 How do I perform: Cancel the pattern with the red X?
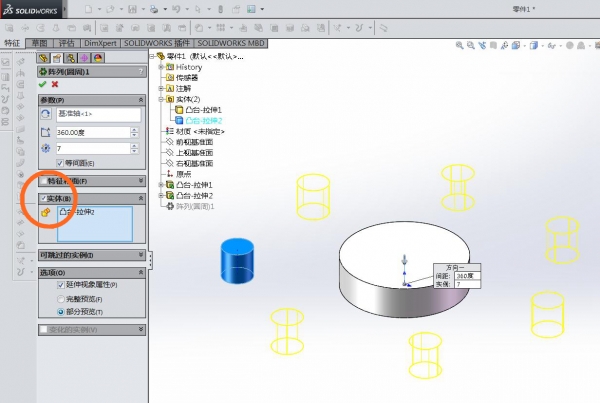point(55,84)
